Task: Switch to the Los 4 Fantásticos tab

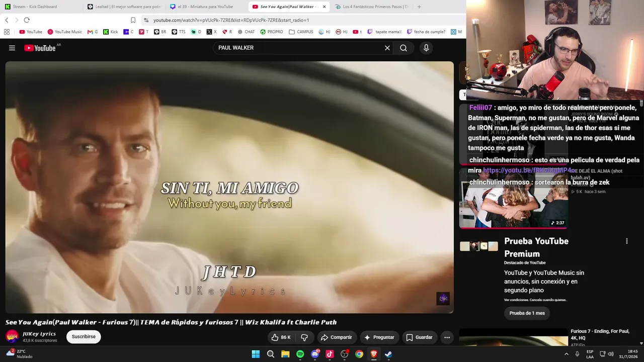Action: tap(371, 7)
